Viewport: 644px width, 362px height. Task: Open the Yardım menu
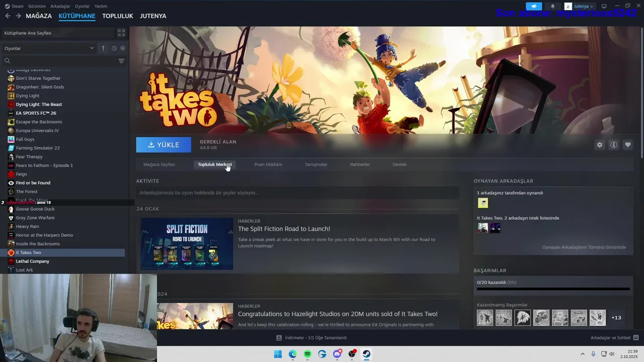point(101,6)
